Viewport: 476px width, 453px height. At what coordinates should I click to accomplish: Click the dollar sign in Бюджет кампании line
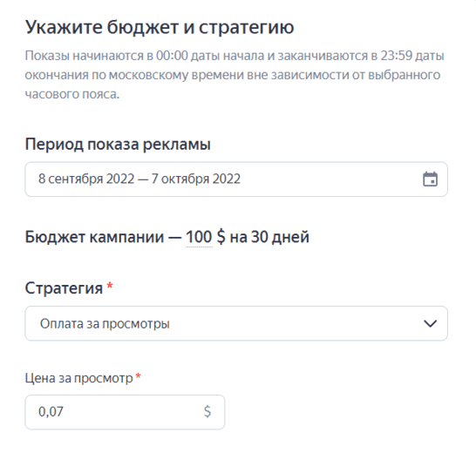(221, 237)
